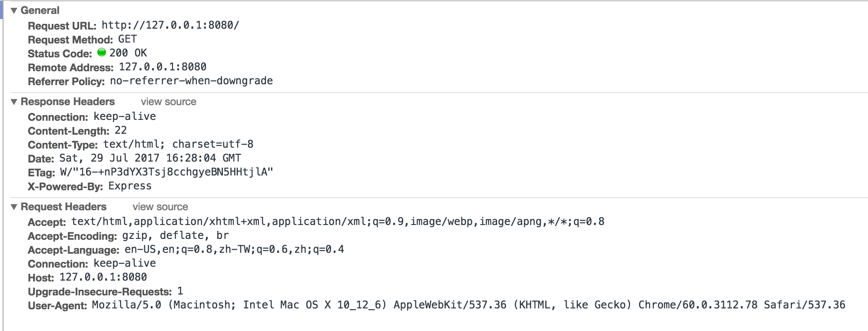The width and height of the screenshot is (868, 331).
Task: Click the User-Agent Mozilla string
Action: click(468, 305)
